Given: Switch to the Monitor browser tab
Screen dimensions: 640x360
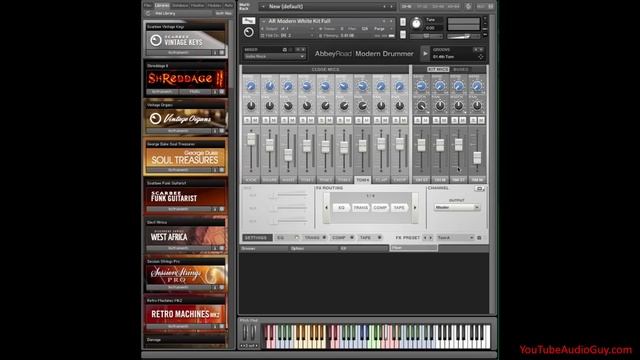Looking at the screenshot, I should (198, 5).
